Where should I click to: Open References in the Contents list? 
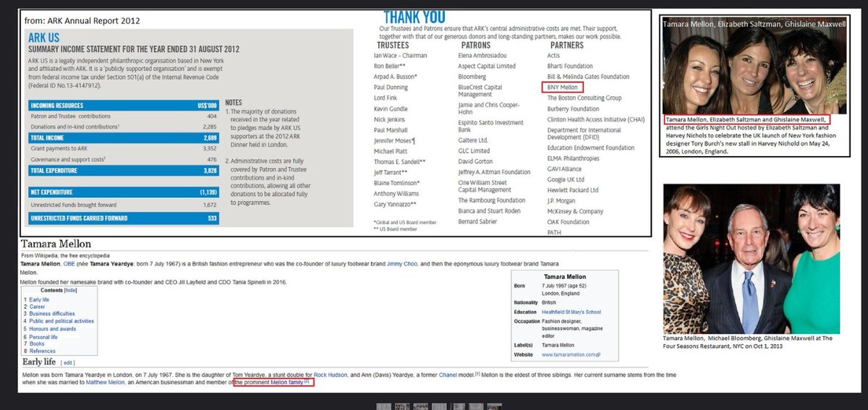click(42, 351)
